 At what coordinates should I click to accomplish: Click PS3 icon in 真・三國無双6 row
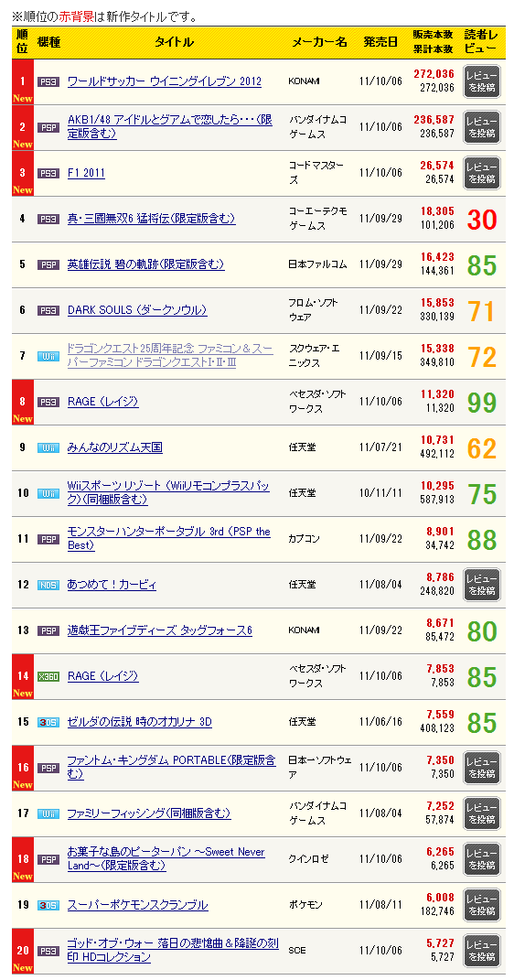tap(48, 219)
